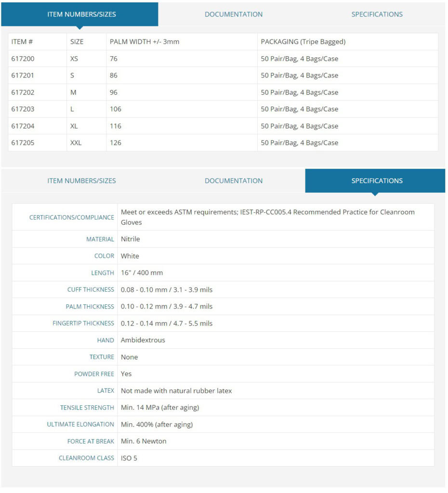The height and width of the screenshot is (493, 448).
Task: Click the TEXTURE label
Action: click(102, 357)
